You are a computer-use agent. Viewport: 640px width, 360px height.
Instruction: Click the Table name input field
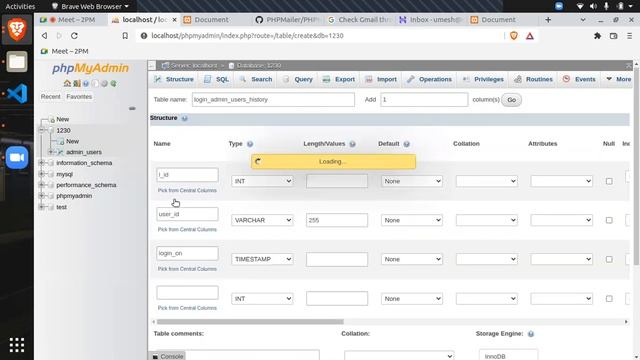click(273, 100)
